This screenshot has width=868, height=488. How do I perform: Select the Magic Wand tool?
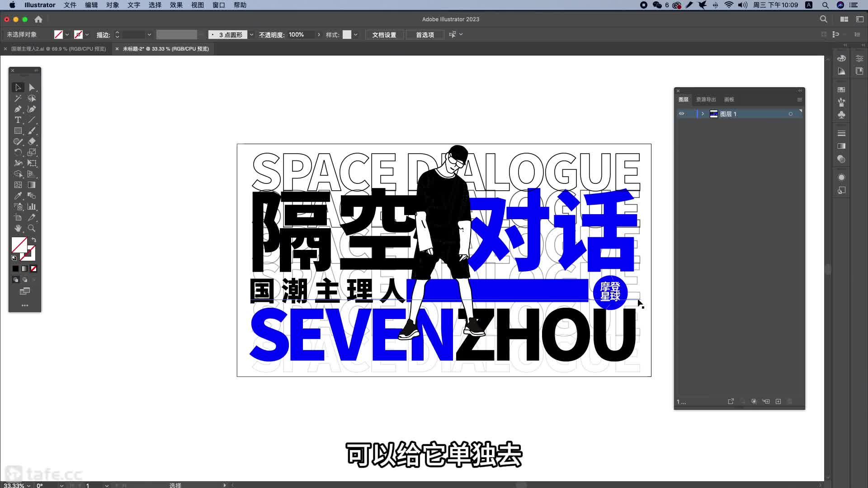[x=18, y=99]
